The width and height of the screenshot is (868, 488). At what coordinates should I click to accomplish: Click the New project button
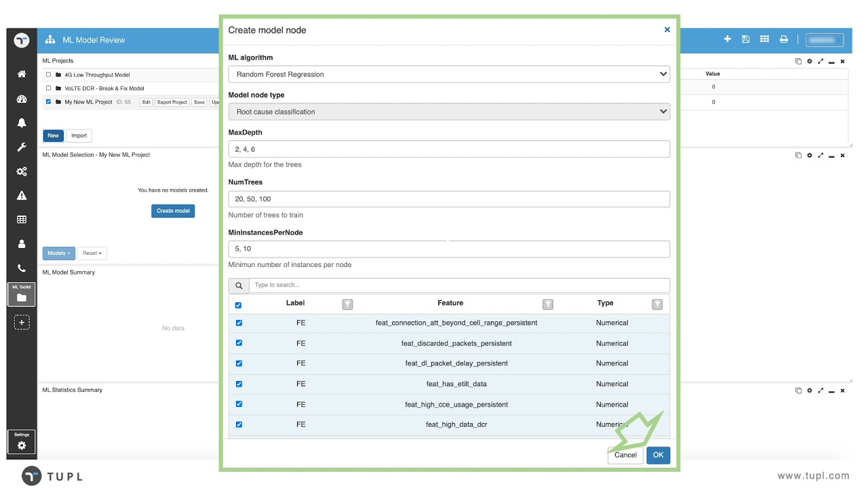[x=53, y=136]
